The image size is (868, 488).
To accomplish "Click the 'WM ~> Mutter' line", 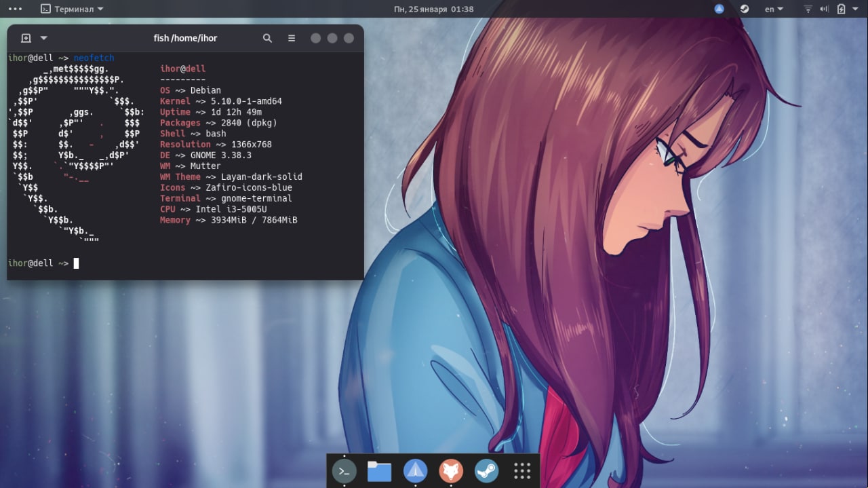I will coord(191,166).
